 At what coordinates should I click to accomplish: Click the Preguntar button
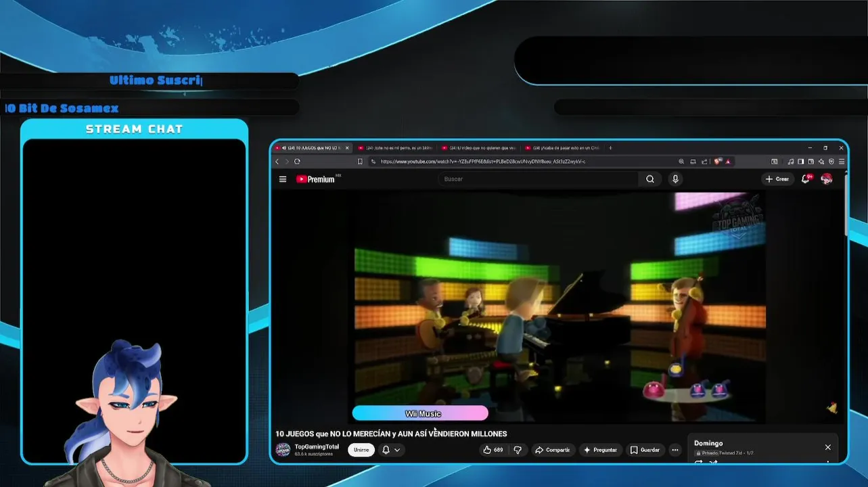[600, 450]
